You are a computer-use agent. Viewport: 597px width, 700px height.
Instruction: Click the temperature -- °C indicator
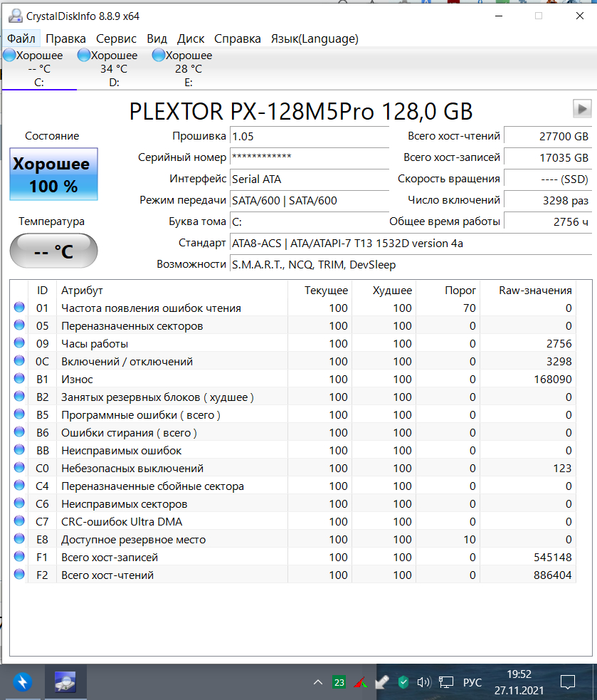coord(53,251)
